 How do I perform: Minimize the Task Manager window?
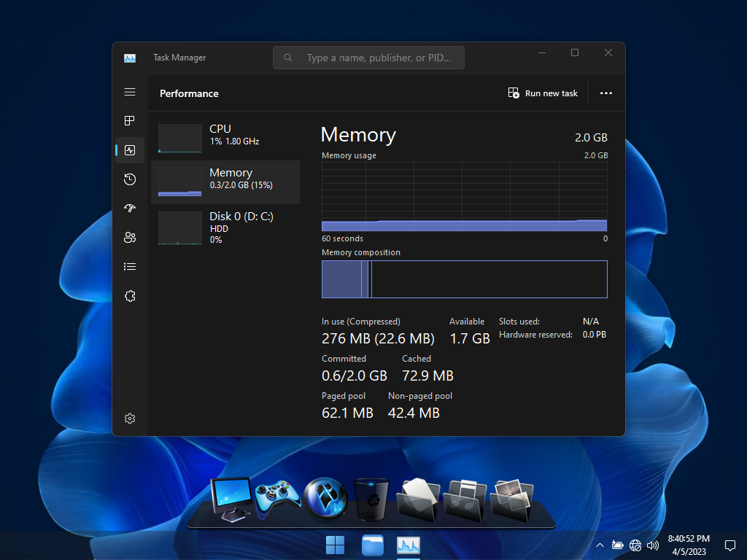pyautogui.click(x=542, y=52)
